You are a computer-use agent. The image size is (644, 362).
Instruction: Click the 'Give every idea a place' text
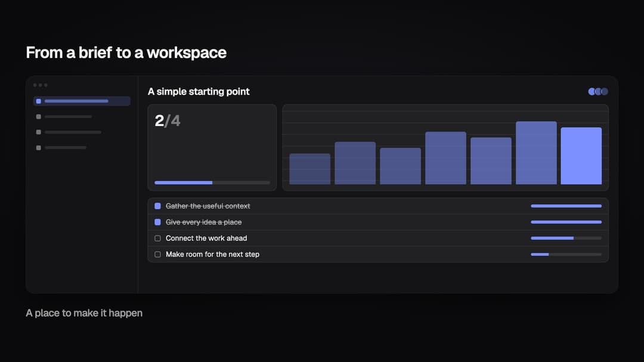click(x=204, y=222)
